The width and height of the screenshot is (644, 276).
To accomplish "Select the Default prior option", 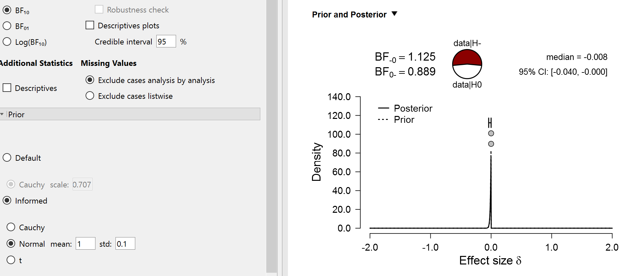I will click(7, 158).
